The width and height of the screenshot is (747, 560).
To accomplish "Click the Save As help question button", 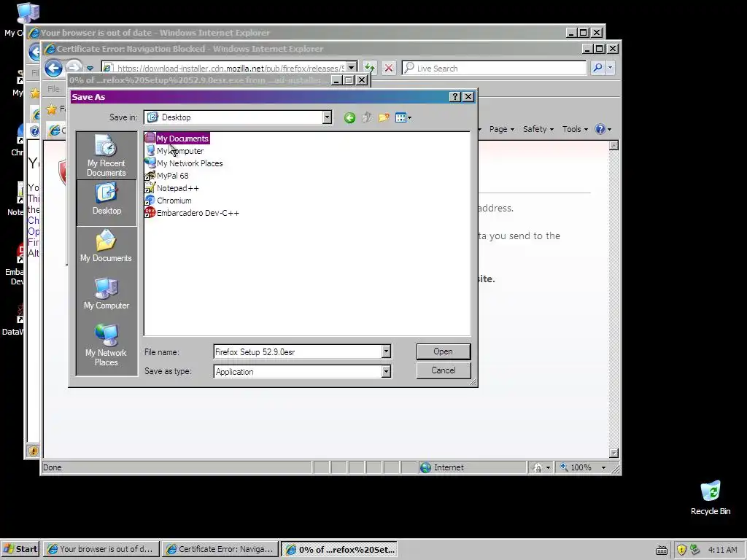I will click(x=455, y=97).
